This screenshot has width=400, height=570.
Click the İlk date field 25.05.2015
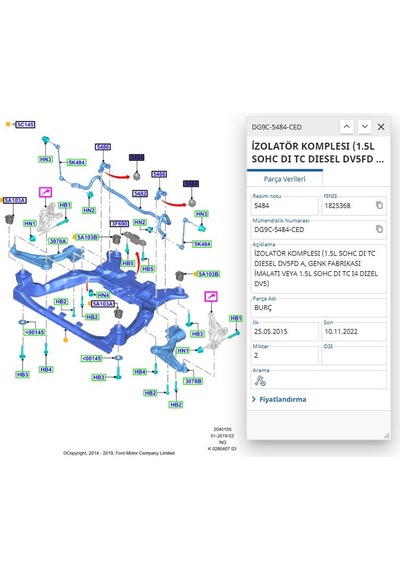284,332
